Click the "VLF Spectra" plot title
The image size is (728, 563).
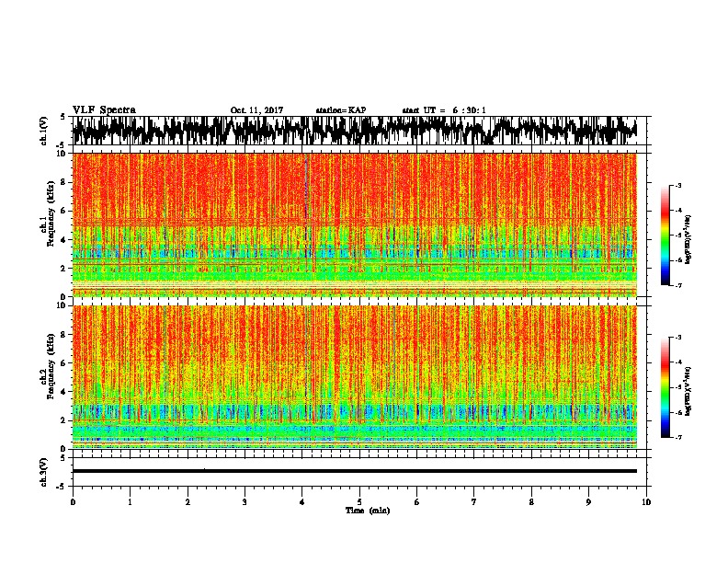(104, 110)
